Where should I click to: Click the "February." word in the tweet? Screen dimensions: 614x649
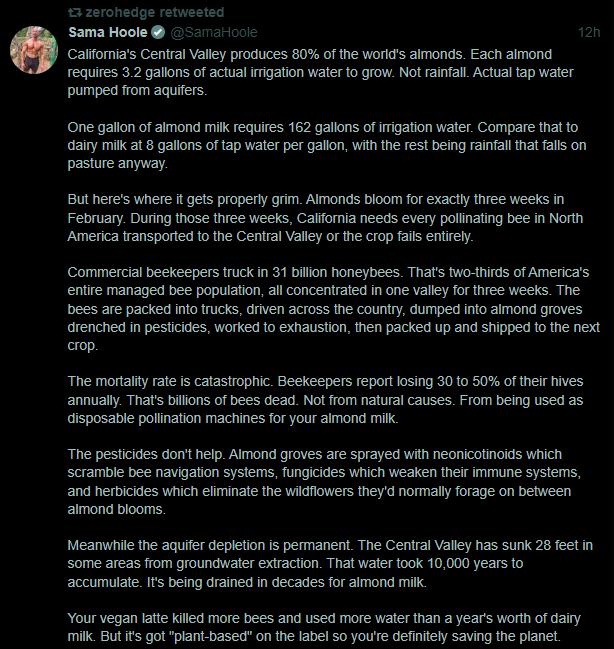[x=97, y=216]
